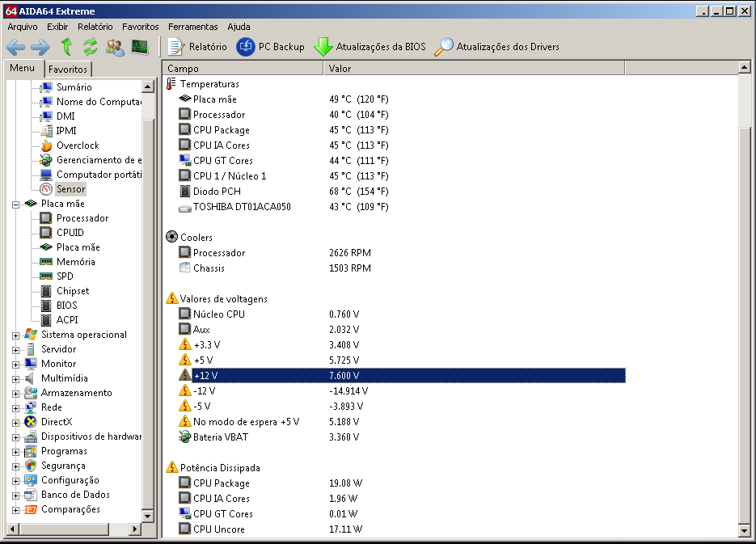Select the TOSHIBA DT01ACA050 row

395,207
